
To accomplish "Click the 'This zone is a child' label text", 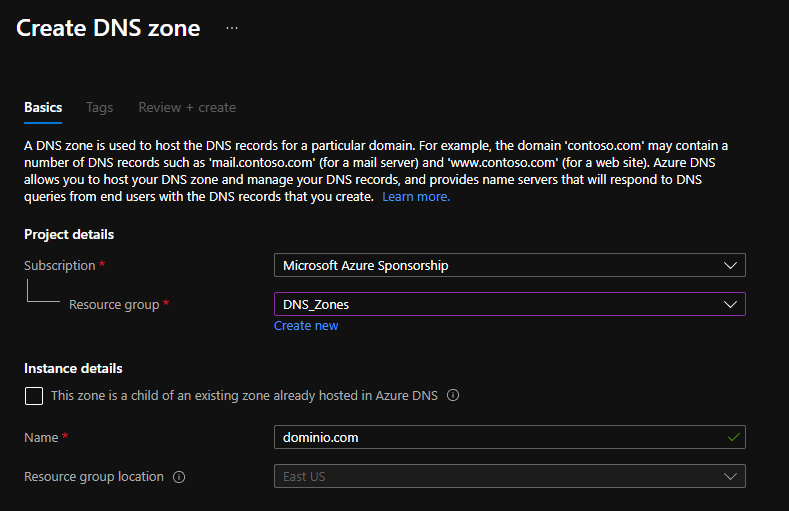I will [244, 396].
